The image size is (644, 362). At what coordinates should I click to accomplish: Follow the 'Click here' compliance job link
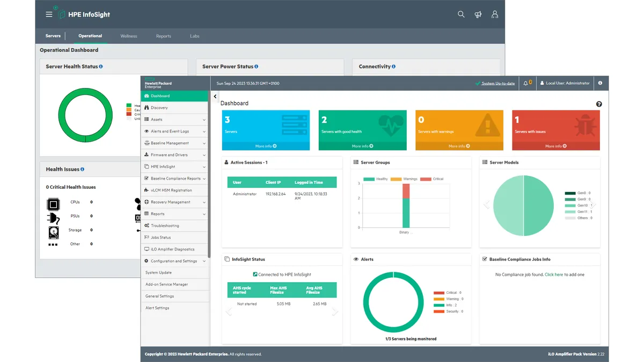(x=554, y=275)
